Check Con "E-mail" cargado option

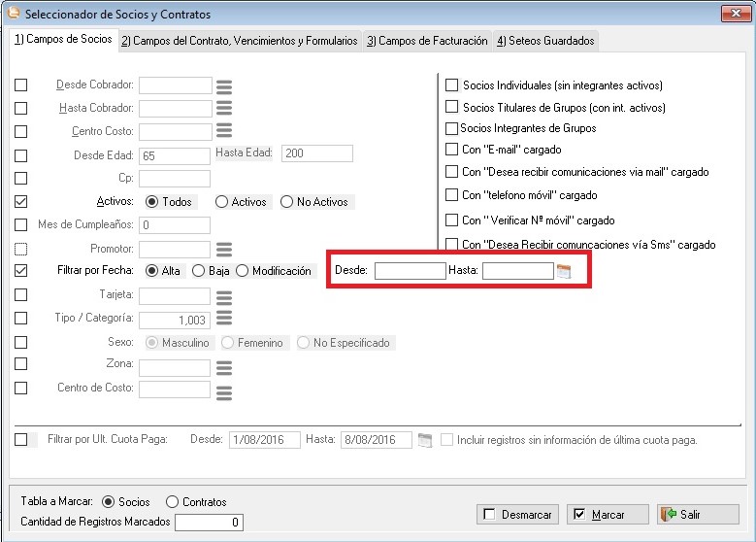(x=451, y=150)
